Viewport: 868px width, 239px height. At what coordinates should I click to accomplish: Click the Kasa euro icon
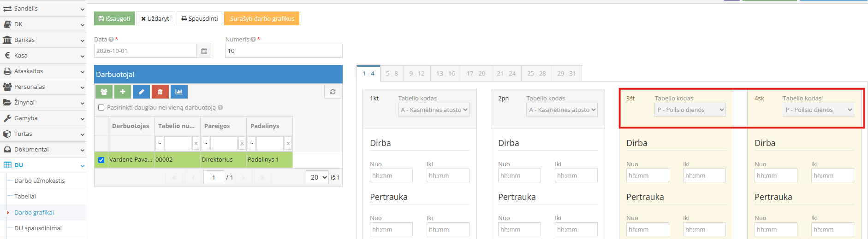7,56
